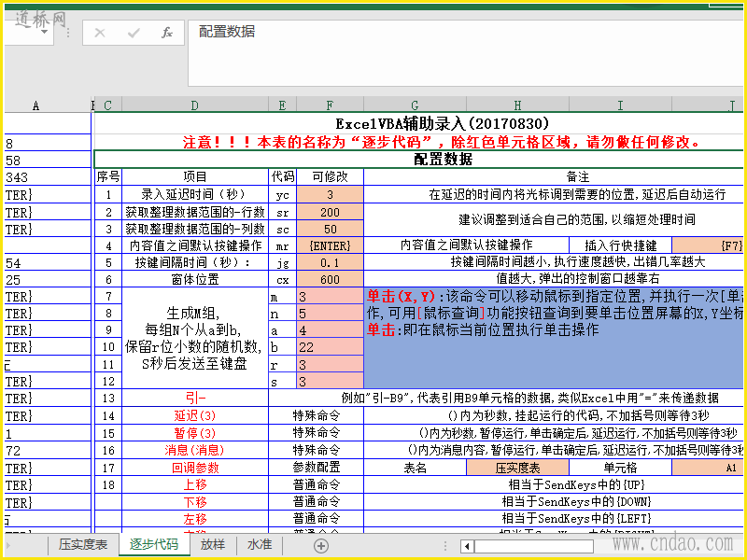Switch to the 压实度表 sheet tab
The width and height of the screenshot is (747, 560).
(83, 544)
